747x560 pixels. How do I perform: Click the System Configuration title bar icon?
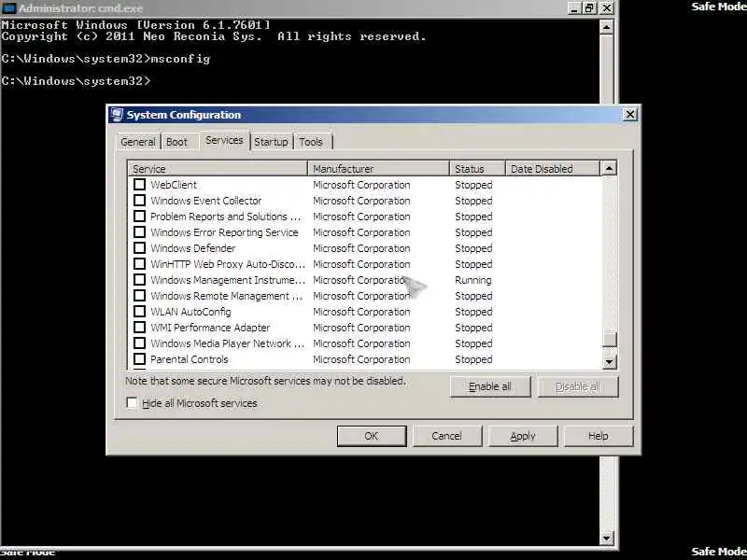[117, 115]
